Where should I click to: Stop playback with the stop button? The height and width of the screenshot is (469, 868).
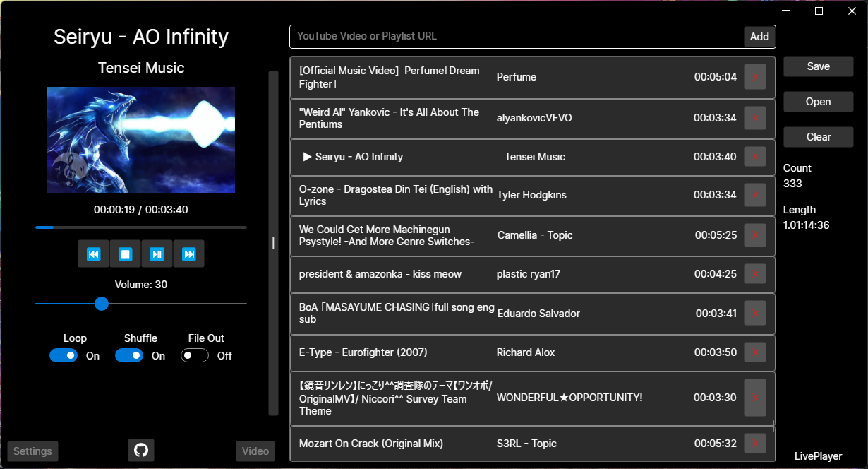click(126, 254)
